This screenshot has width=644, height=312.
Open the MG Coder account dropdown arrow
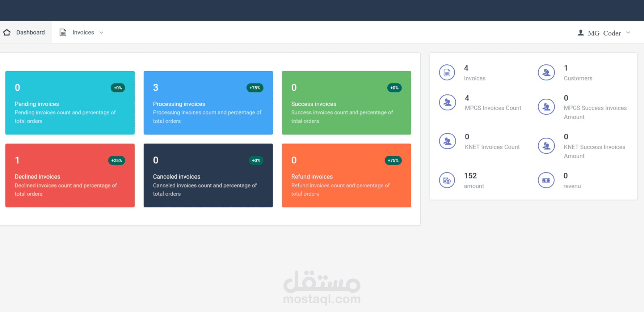click(x=628, y=33)
